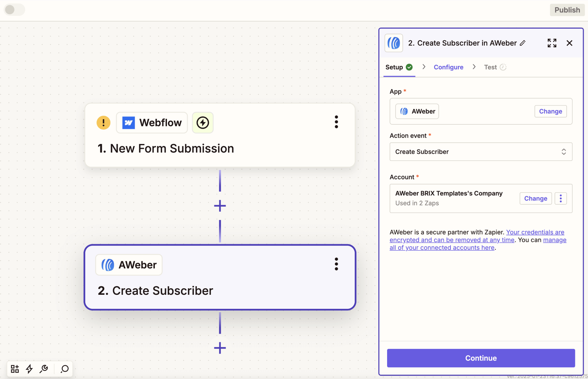588x379 pixels.
Task: Switch to the Test tab
Action: tap(495, 67)
